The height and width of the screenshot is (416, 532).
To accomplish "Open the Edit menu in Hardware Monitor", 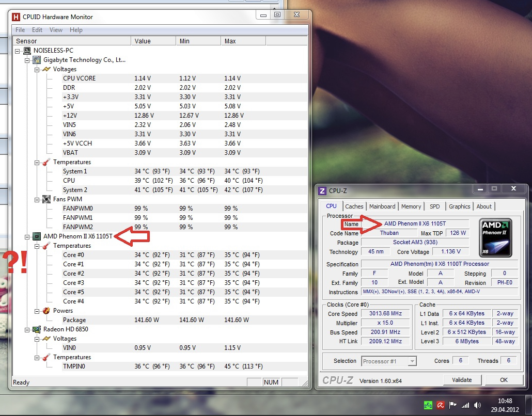I will coord(37,30).
